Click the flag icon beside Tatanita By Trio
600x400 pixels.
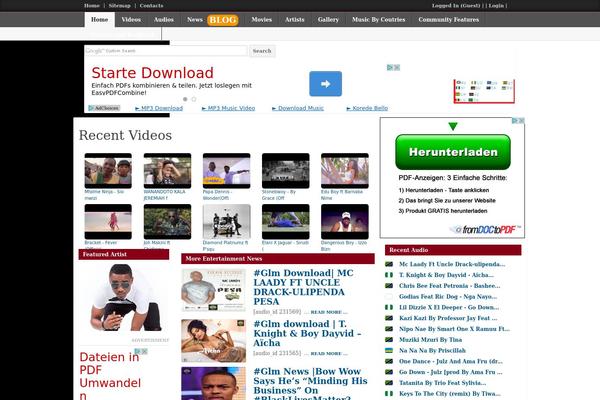tap(389, 382)
